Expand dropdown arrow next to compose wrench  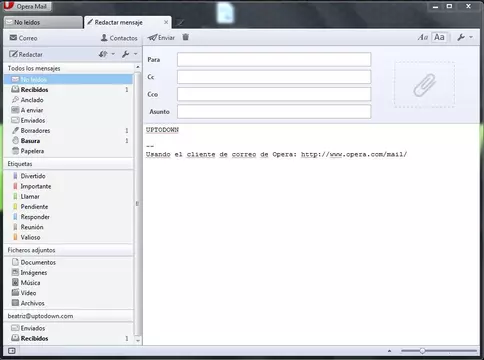pos(471,37)
